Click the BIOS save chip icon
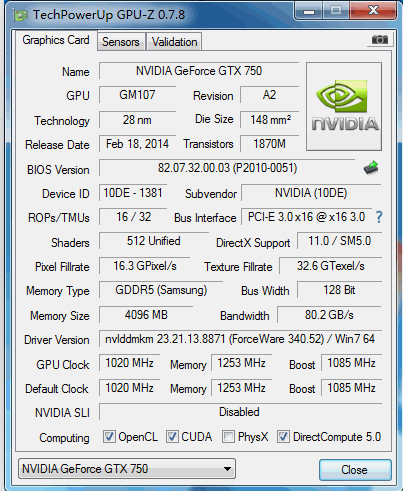 [x=371, y=168]
